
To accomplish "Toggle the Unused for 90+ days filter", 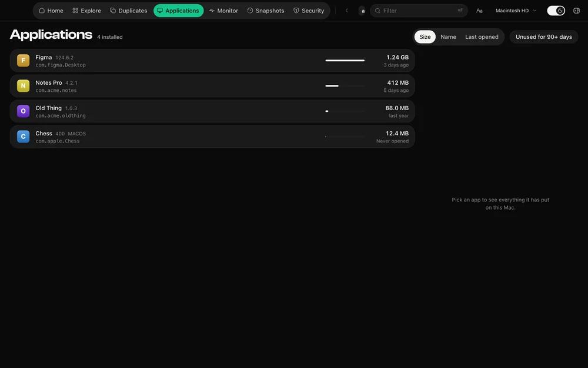I will 543,37.
